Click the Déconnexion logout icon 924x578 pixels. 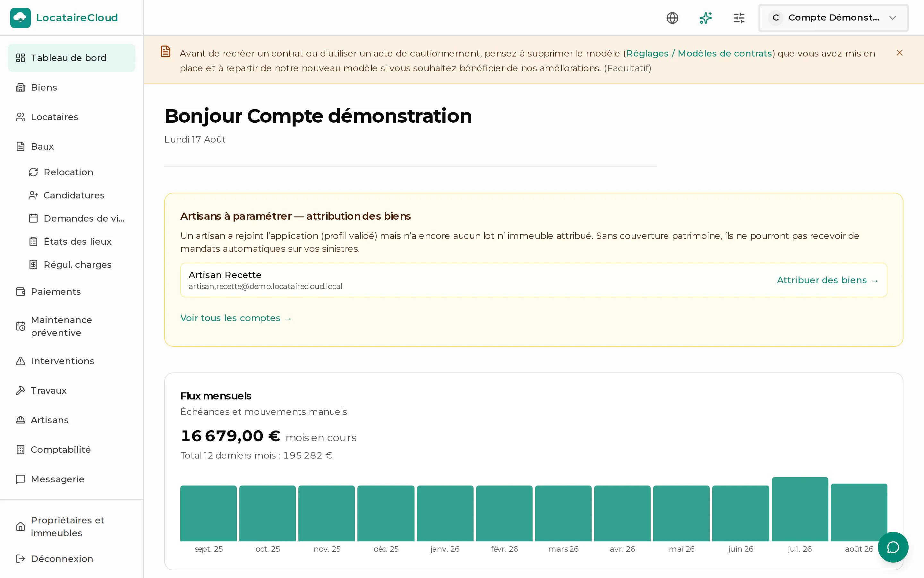[x=21, y=558]
